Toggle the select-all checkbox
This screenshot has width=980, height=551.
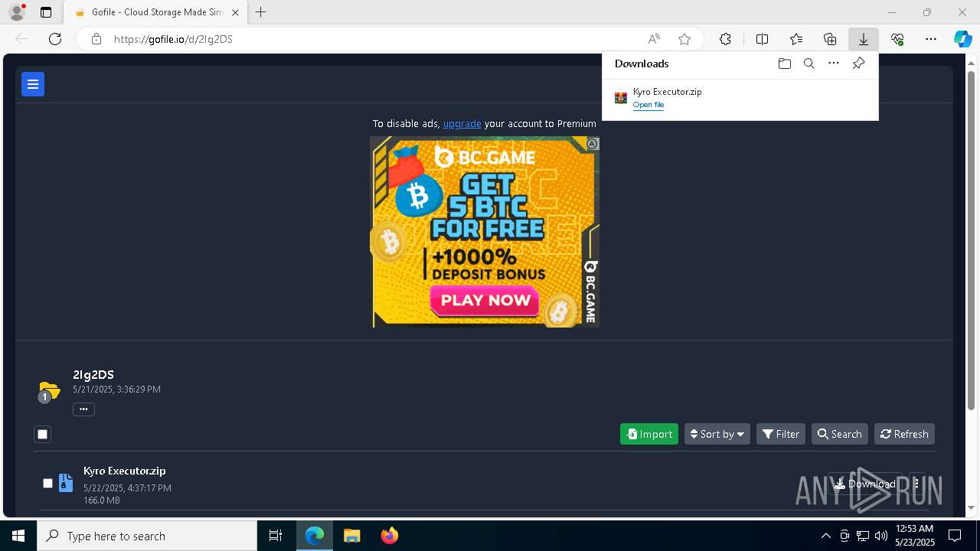coord(43,435)
